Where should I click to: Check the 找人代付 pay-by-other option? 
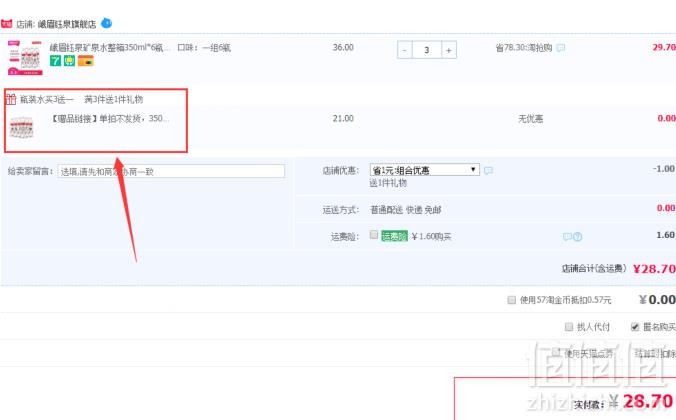[569, 327]
